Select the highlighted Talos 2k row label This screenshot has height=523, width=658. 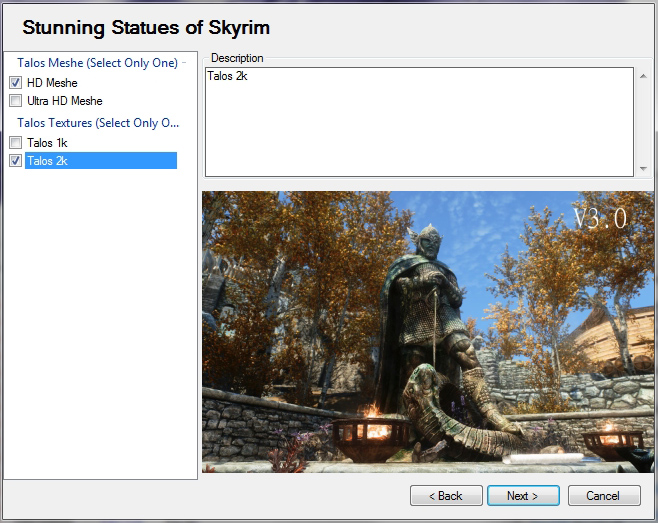click(x=101, y=161)
